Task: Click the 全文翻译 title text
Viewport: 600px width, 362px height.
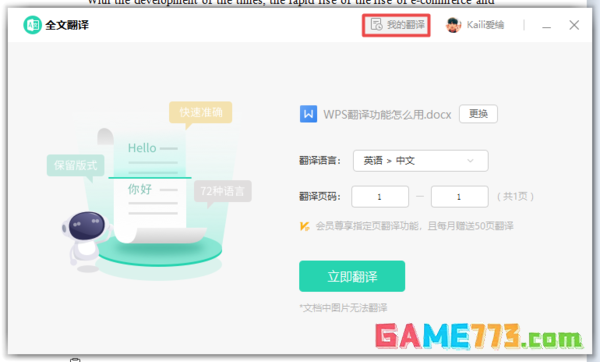Action: pyautogui.click(x=67, y=25)
